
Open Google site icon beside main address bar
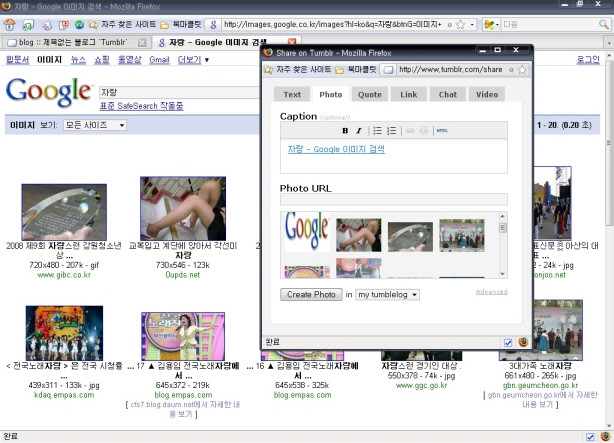pyautogui.click(x=213, y=25)
